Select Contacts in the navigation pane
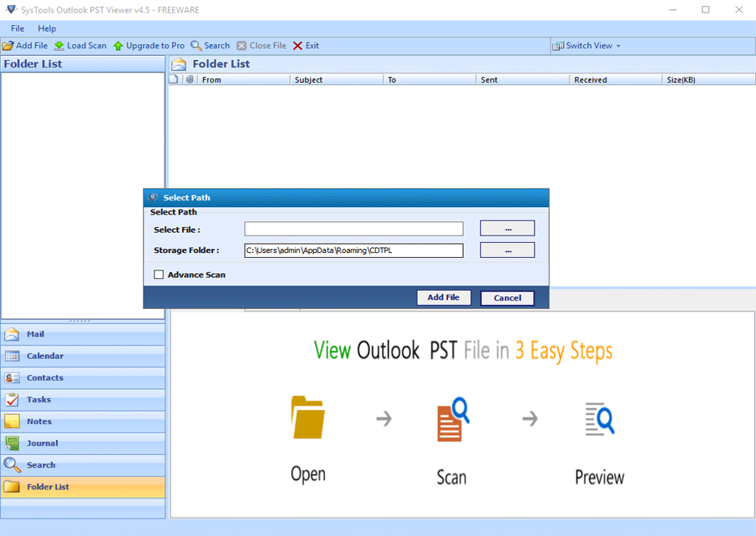Image resolution: width=756 pixels, height=536 pixels. click(x=83, y=378)
